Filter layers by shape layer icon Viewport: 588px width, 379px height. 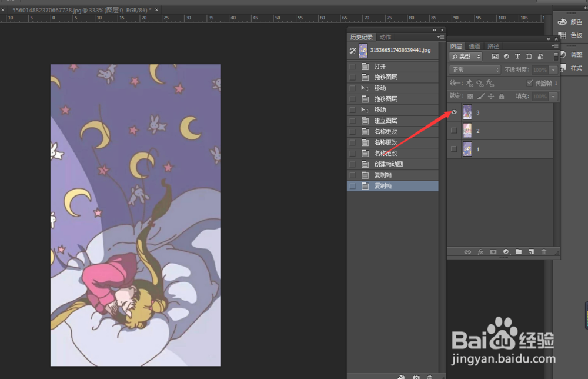click(x=529, y=56)
